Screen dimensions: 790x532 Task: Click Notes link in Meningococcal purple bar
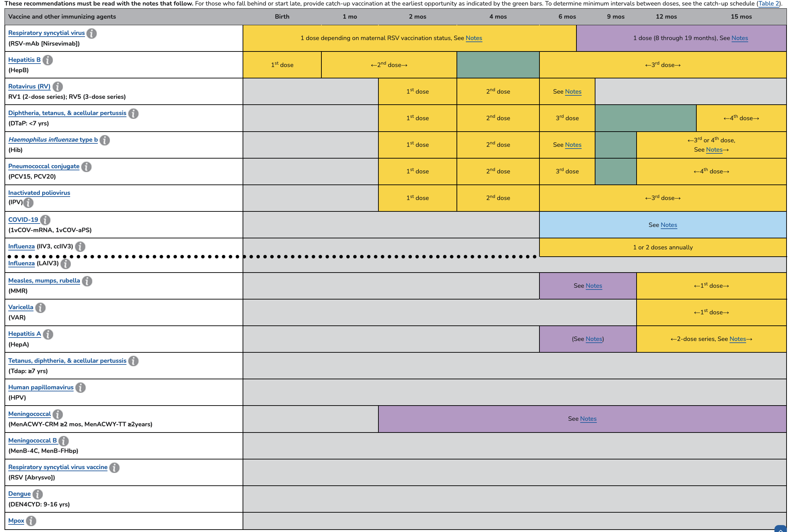coord(588,419)
